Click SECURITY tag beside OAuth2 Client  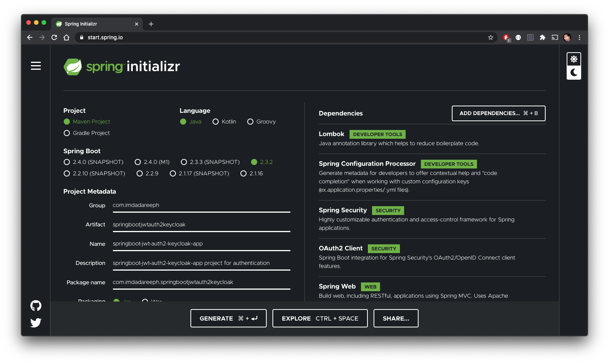[x=383, y=249]
